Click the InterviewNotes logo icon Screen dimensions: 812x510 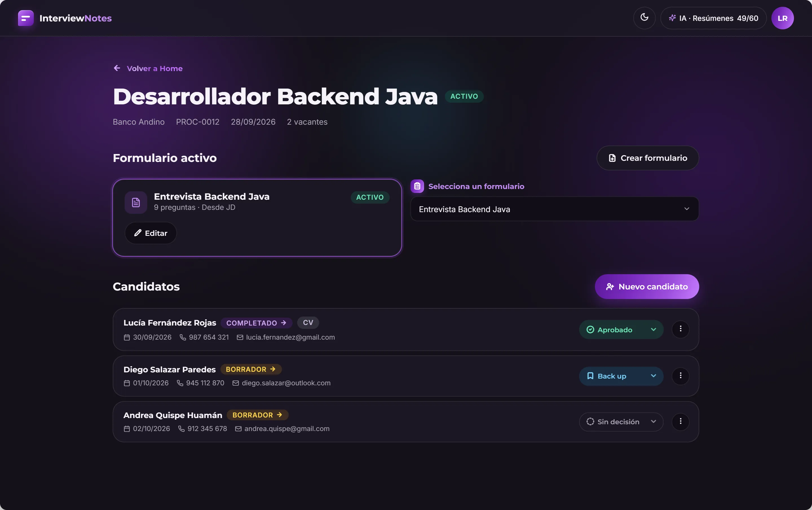tap(26, 18)
